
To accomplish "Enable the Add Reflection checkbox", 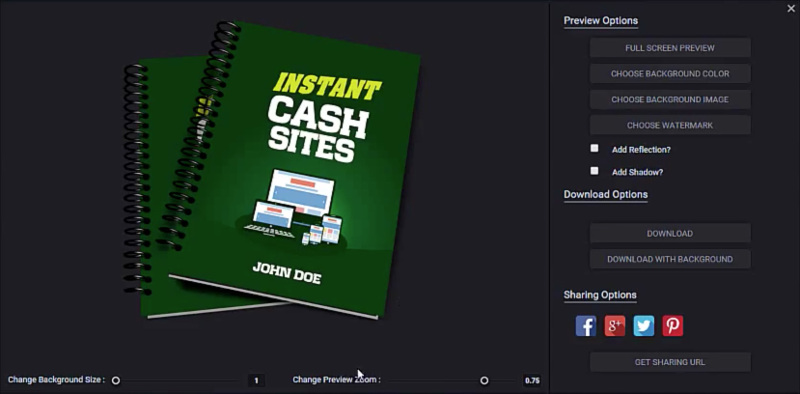I will [x=594, y=149].
